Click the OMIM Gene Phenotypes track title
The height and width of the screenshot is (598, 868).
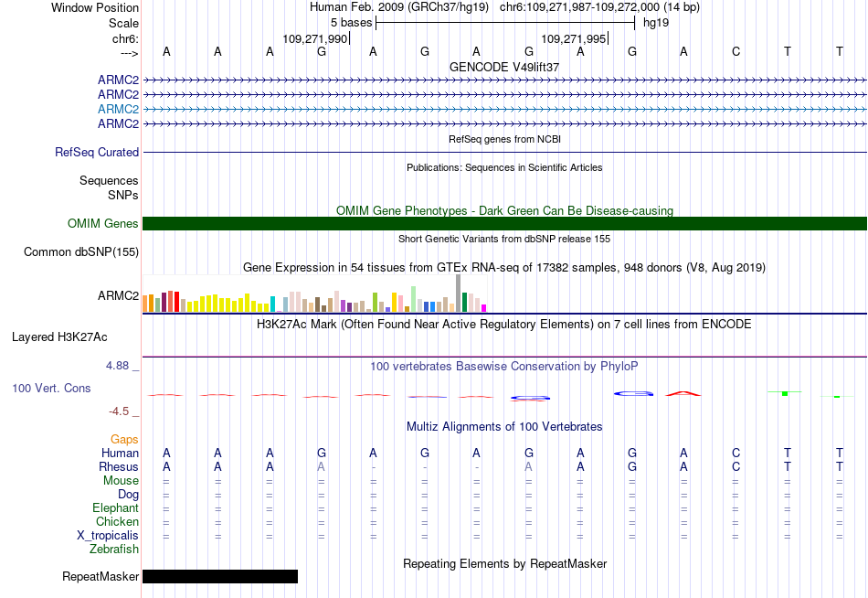504,210
